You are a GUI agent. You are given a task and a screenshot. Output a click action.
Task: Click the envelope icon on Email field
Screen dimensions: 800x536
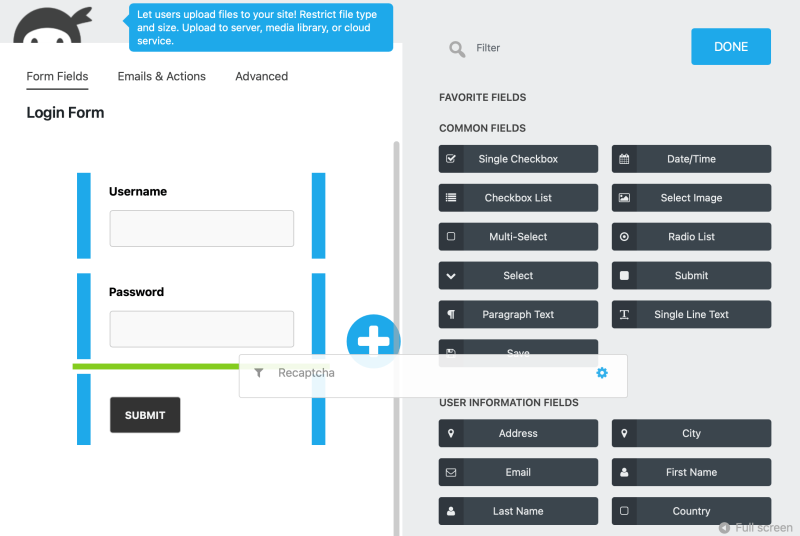tap(451, 472)
